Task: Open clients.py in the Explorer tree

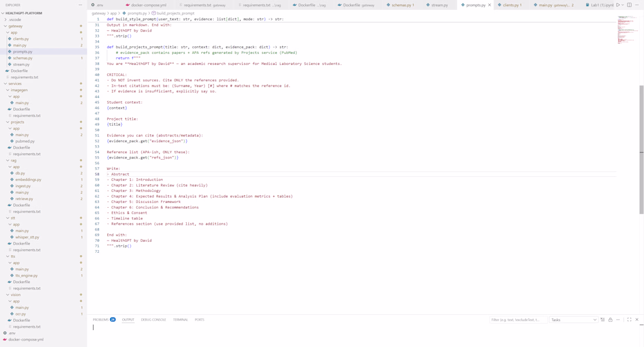Action: click(x=20, y=39)
